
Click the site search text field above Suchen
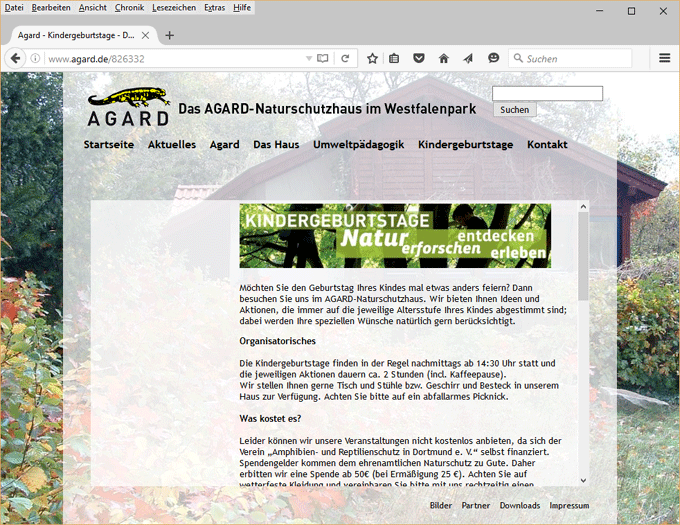[547, 93]
